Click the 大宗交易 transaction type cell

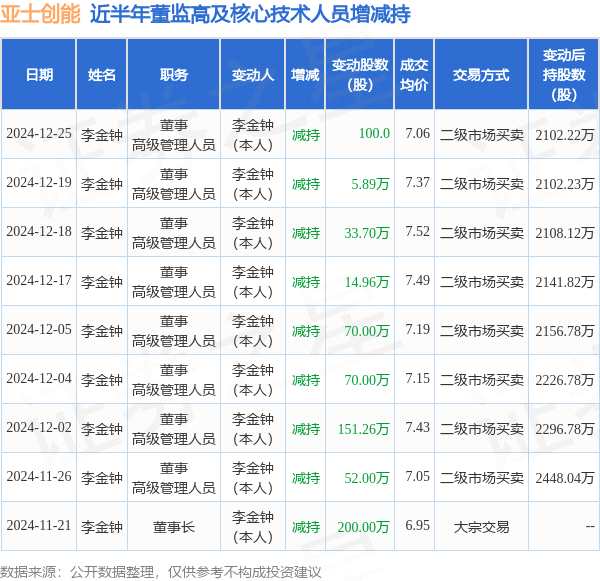tap(481, 527)
